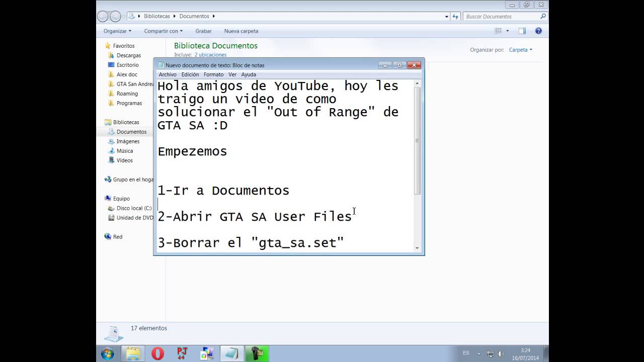Click the 2 ubicaciones link
Viewport: 644px width, 362px height.
coord(210,55)
